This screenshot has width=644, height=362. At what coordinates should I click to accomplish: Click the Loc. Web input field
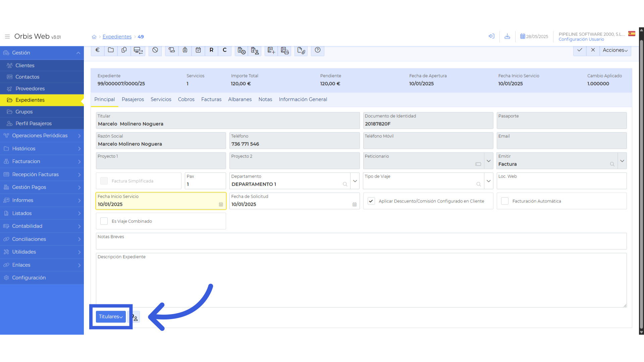pyautogui.click(x=562, y=181)
